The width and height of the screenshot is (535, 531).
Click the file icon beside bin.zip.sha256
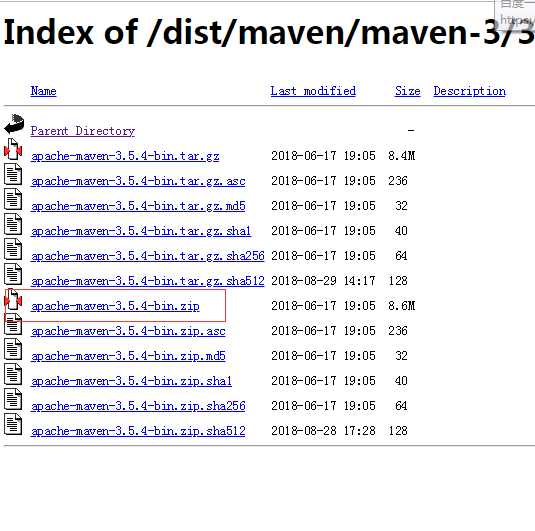coord(13,399)
